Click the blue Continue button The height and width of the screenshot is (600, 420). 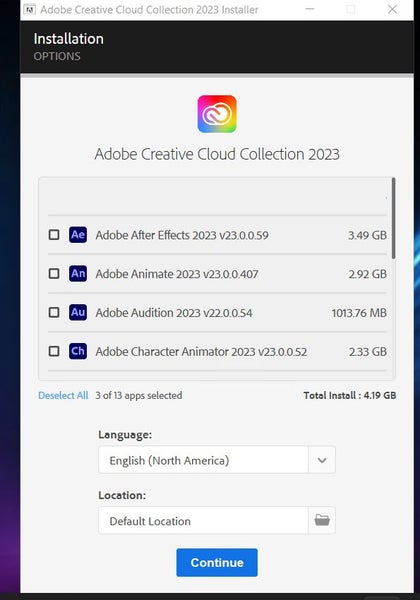pyautogui.click(x=217, y=562)
